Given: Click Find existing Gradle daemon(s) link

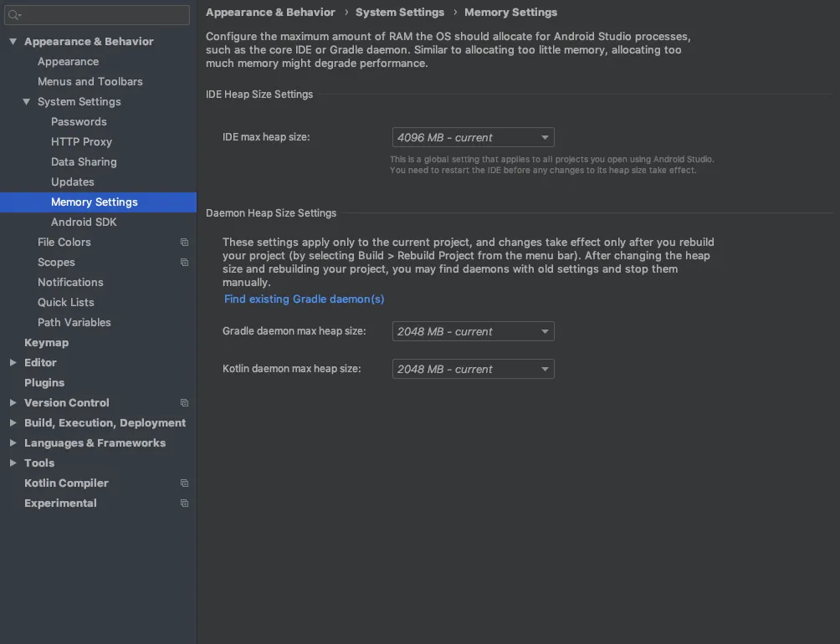Looking at the screenshot, I should click(x=304, y=299).
